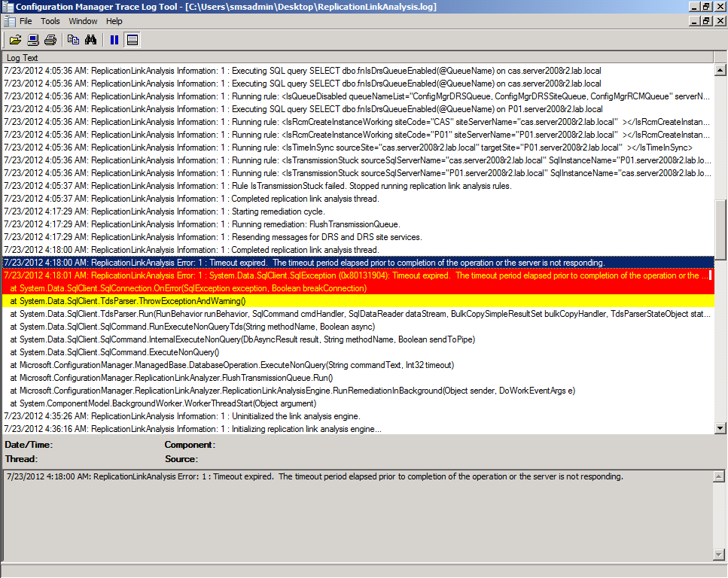Open the Help menu

[114, 21]
